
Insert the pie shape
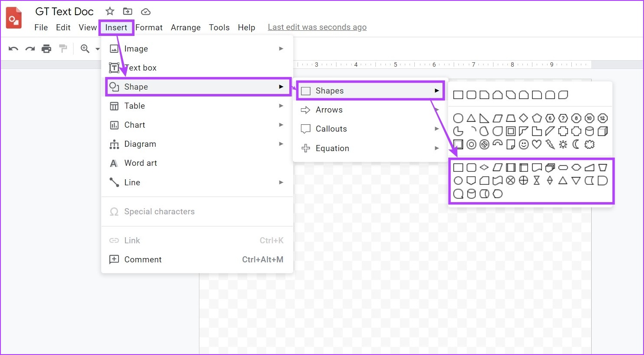tap(458, 131)
